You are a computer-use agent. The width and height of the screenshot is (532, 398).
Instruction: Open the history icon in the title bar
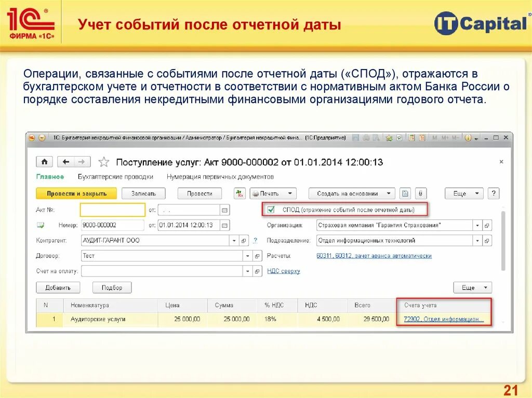click(400, 138)
